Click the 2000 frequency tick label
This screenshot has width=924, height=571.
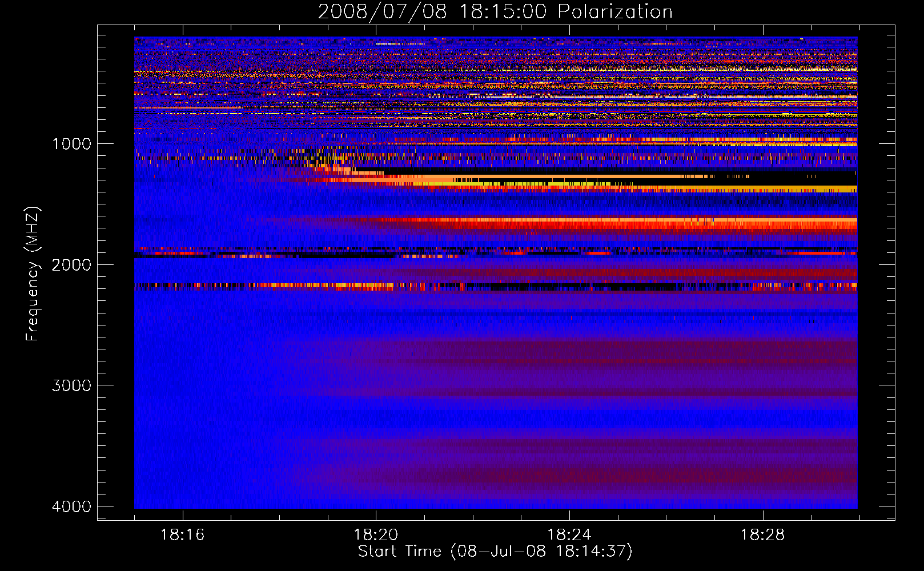(x=72, y=264)
